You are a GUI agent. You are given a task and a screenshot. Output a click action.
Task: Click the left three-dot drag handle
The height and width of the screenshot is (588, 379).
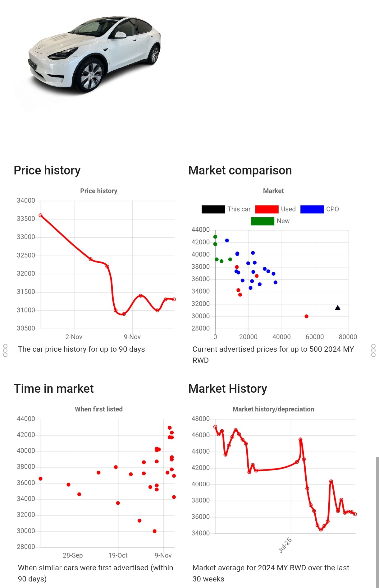(5, 350)
